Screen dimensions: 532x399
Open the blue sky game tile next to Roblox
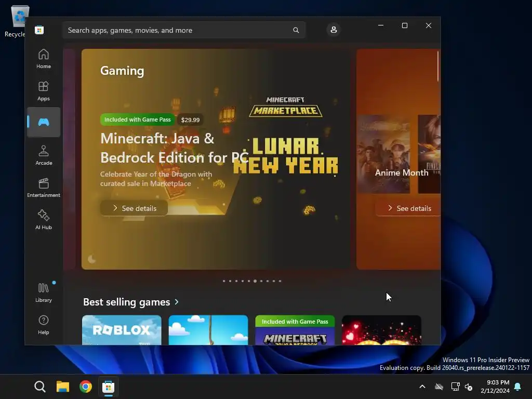pyautogui.click(x=208, y=330)
